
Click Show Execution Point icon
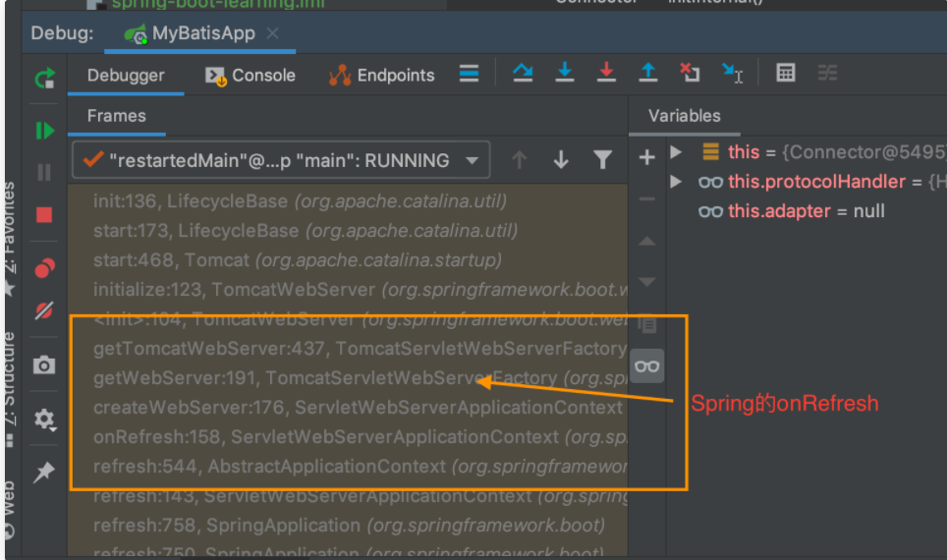pyautogui.click(x=469, y=74)
